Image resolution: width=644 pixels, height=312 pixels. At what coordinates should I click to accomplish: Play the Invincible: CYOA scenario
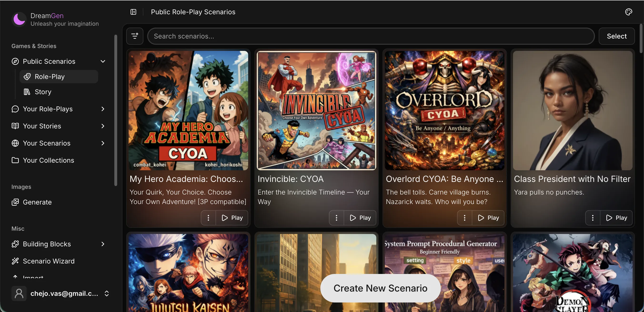(360, 218)
